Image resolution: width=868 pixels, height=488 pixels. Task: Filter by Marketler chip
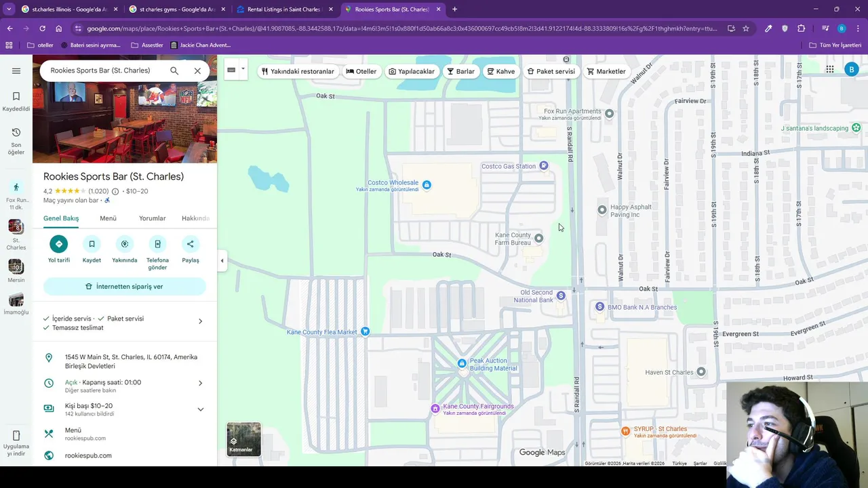(606, 71)
